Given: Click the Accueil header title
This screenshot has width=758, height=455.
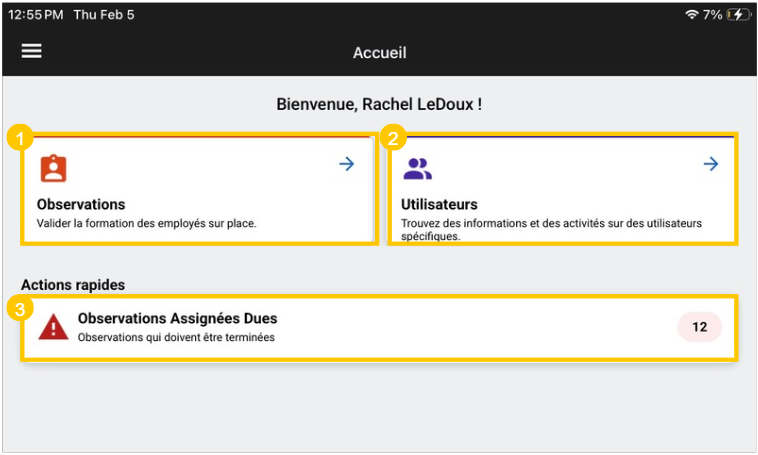Looking at the screenshot, I should pos(379,53).
